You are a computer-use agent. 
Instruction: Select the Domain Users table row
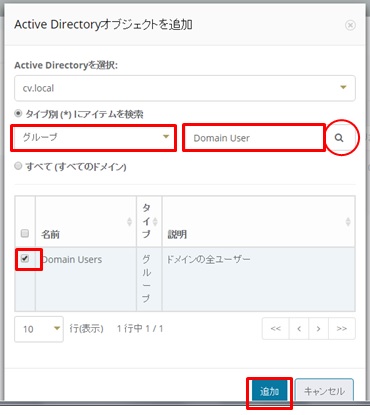click(185, 279)
